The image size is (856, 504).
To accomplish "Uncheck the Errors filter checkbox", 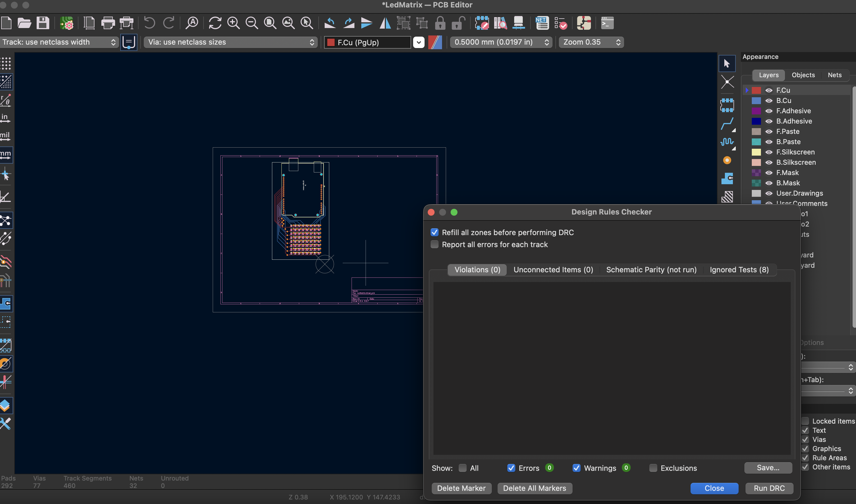I will pos(511,468).
